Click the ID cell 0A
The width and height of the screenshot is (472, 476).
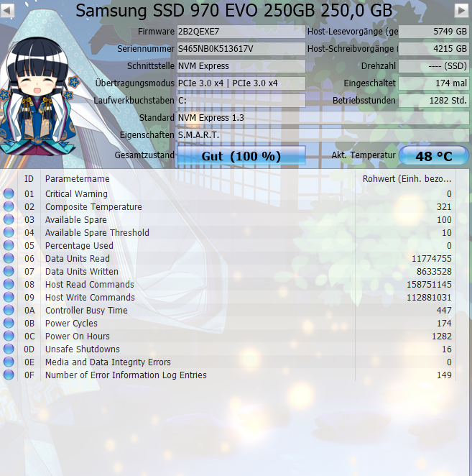[29, 310]
